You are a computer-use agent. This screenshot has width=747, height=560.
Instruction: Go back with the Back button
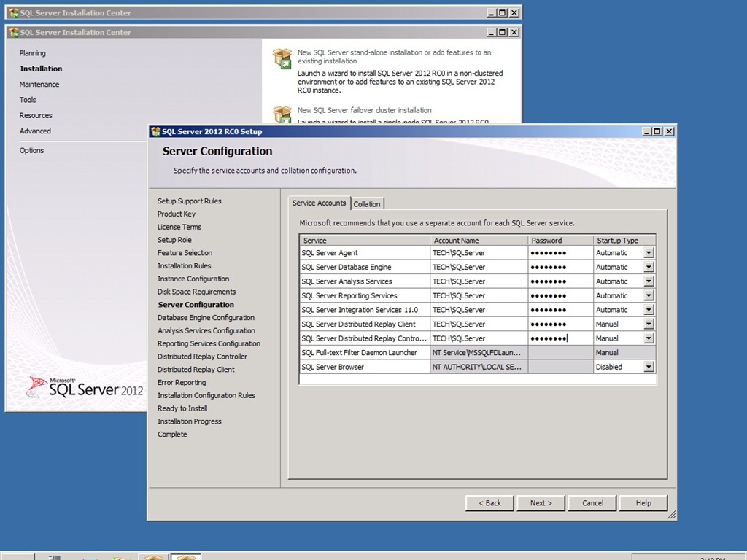(490, 503)
